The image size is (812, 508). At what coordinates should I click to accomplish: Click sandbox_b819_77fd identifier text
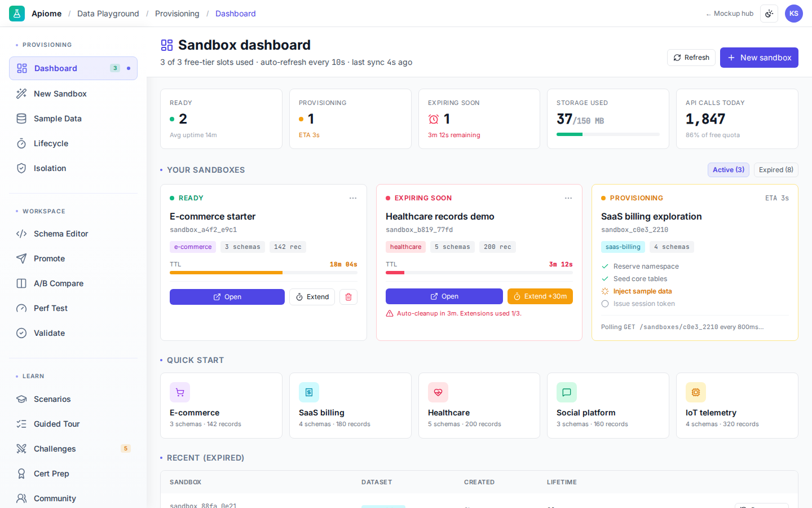[x=420, y=230]
